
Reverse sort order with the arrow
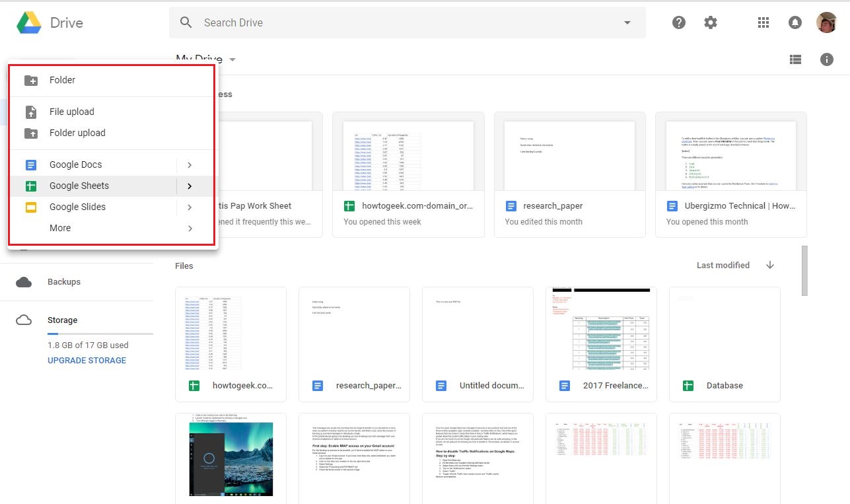click(x=770, y=265)
